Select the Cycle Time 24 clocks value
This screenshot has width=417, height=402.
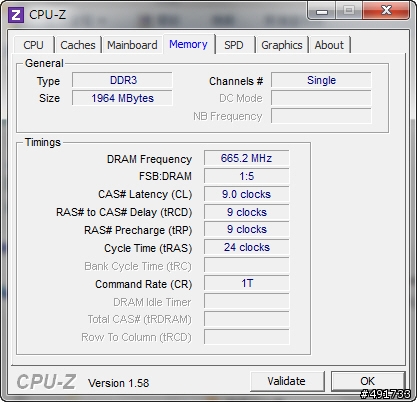(247, 247)
